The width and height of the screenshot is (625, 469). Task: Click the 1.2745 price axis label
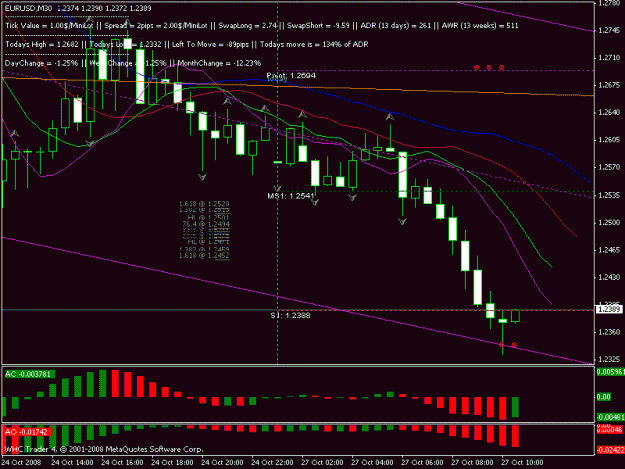coord(609,30)
